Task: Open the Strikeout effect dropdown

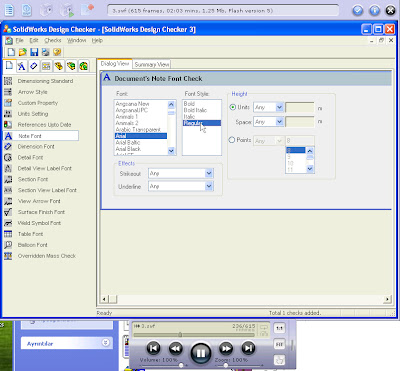Action: point(209,173)
